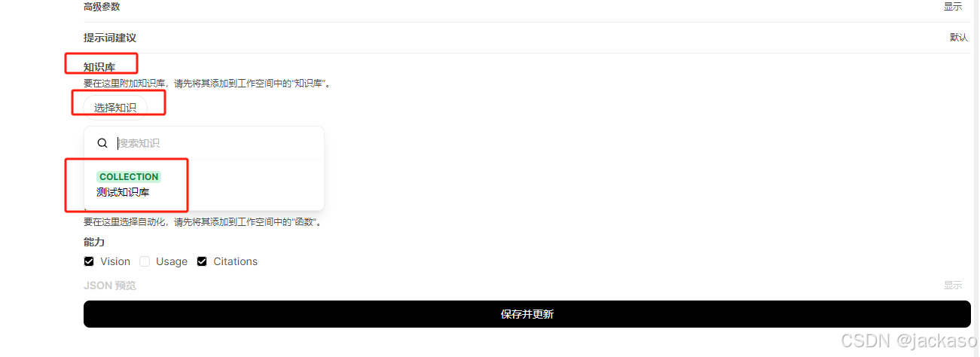Click the magnifier search icon

coord(102,143)
